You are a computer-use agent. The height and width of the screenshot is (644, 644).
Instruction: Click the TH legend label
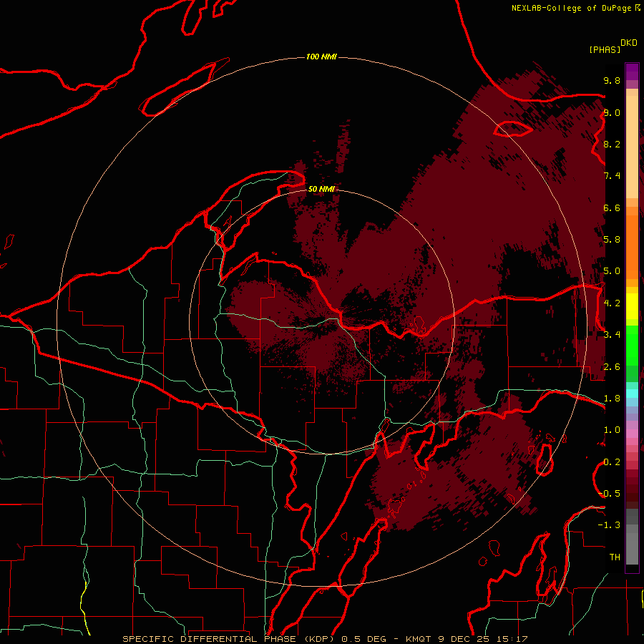tap(615, 557)
